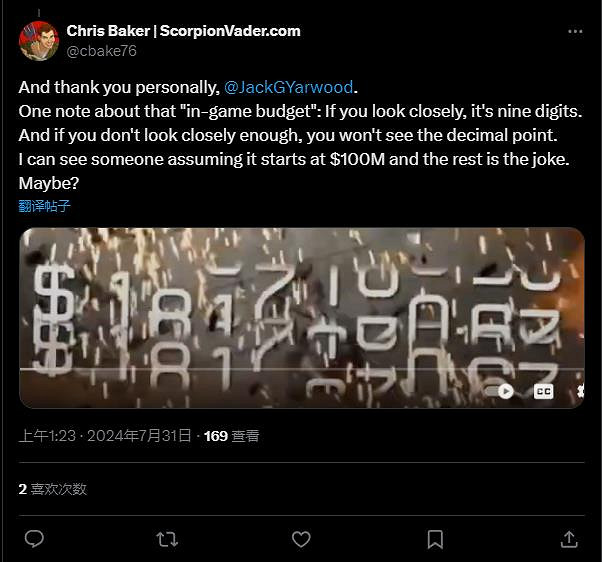View the 169 查看 views analytics

(x=232, y=436)
